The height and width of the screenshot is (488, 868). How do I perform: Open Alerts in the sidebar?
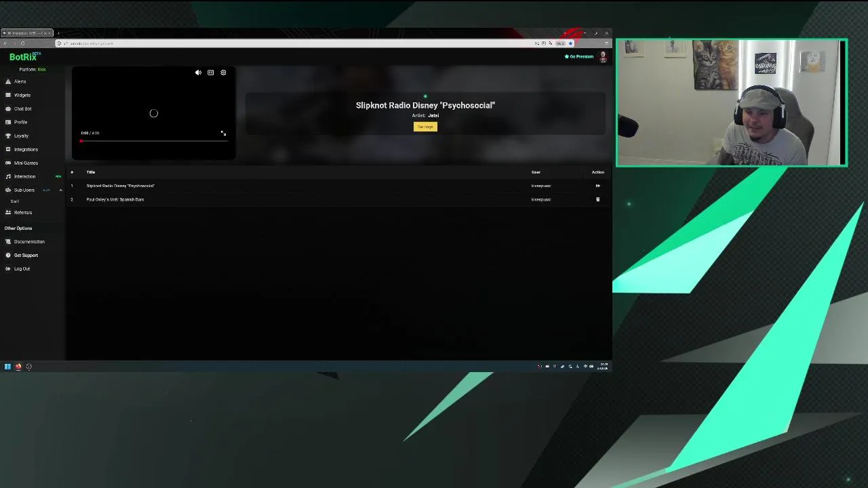click(20, 81)
